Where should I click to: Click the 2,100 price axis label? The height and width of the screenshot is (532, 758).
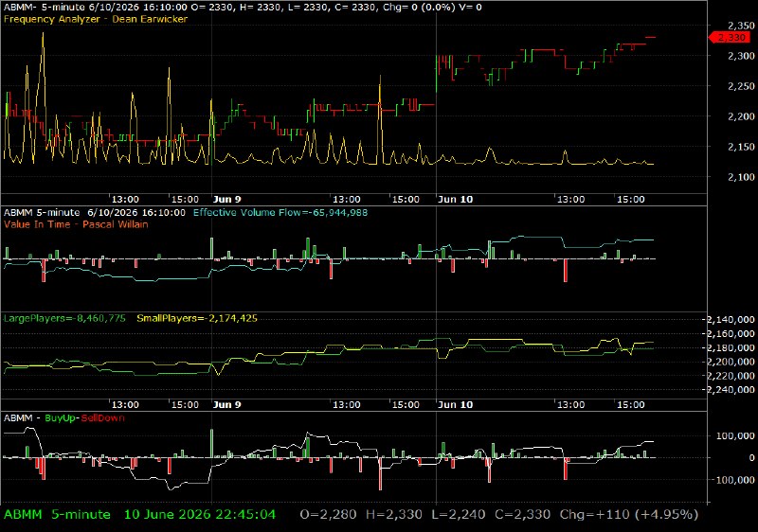pyautogui.click(x=741, y=177)
